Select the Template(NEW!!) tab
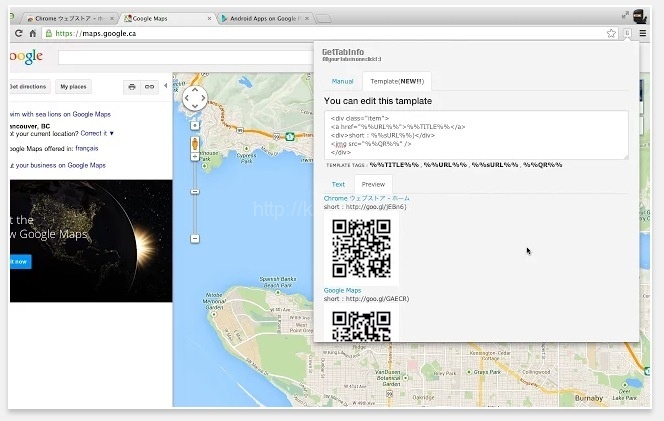Viewport: 664px width, 421px height. [397, 81]
